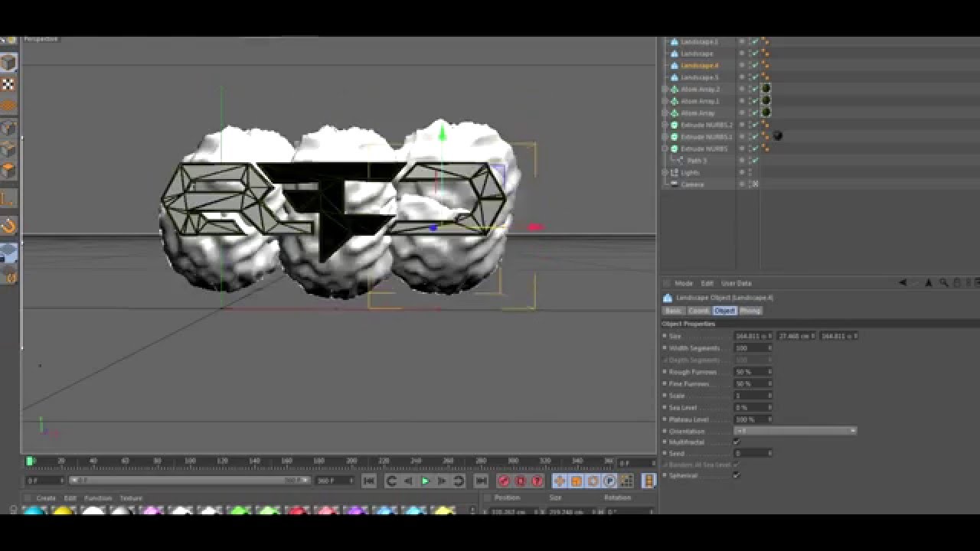The height and width of the screenshot is (551, 980).
Task: Click the phong tag on Landscape.5
Action: [x=765, y=77]
